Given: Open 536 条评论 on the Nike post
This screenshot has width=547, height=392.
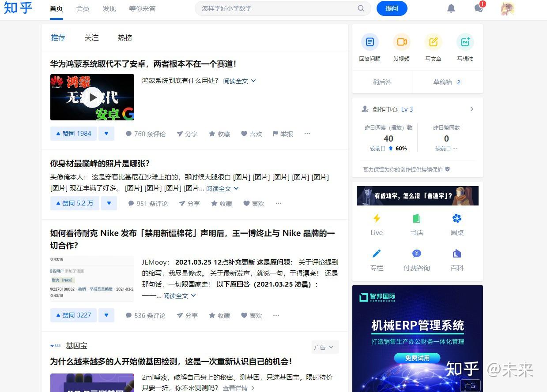Looking at the screenshot, I should tap(146, 315).
